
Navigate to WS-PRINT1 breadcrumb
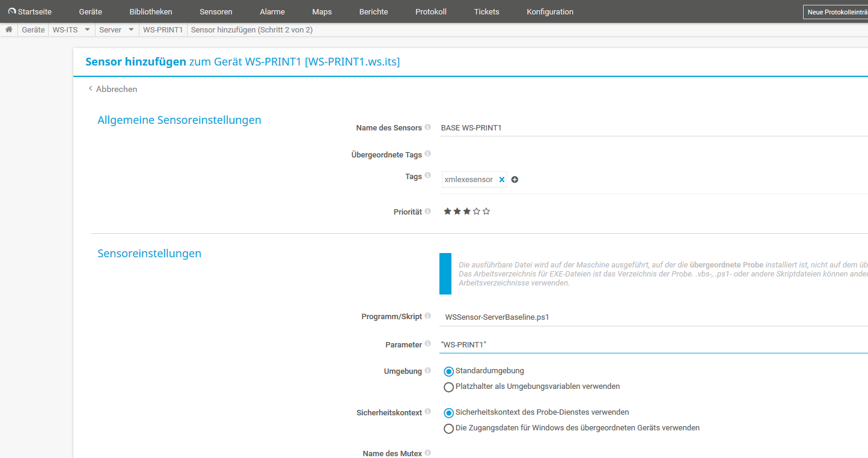click(x=163, y=29)
